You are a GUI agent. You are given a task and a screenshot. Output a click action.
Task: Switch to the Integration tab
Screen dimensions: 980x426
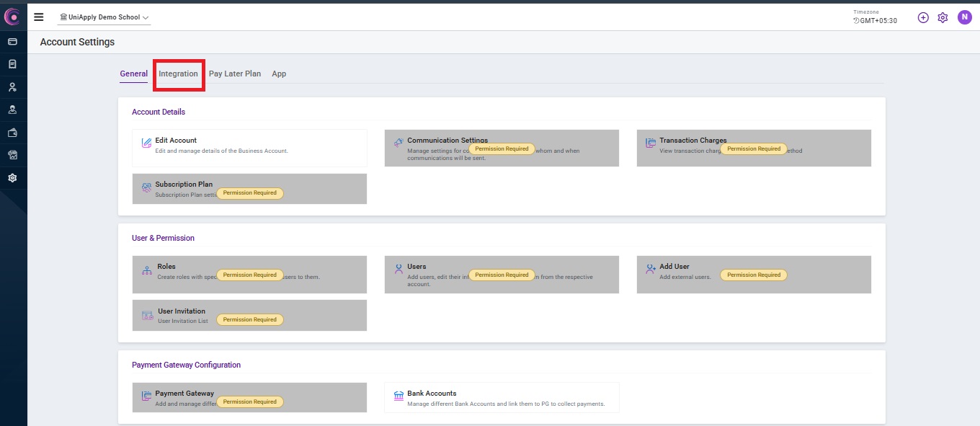coord(178,74)
